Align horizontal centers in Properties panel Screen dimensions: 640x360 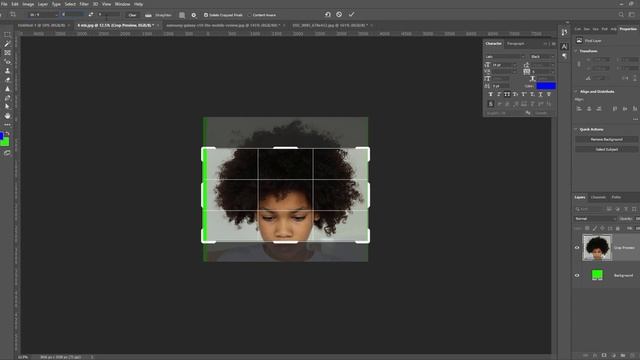[589, 109]
